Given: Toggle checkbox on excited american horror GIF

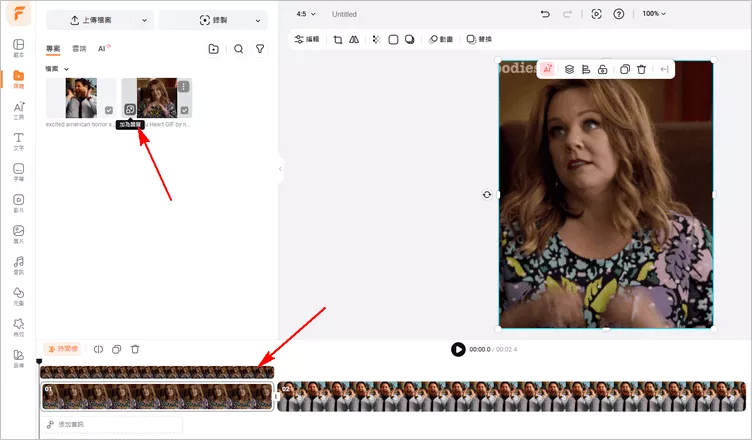Looking at the screenshot, I should [109, 110].
